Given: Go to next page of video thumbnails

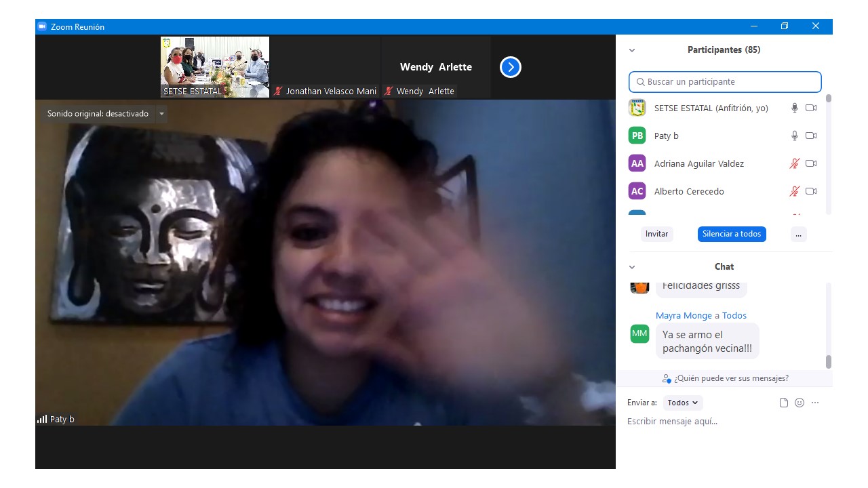Looking at the screenshot, I should coord(511,67).
